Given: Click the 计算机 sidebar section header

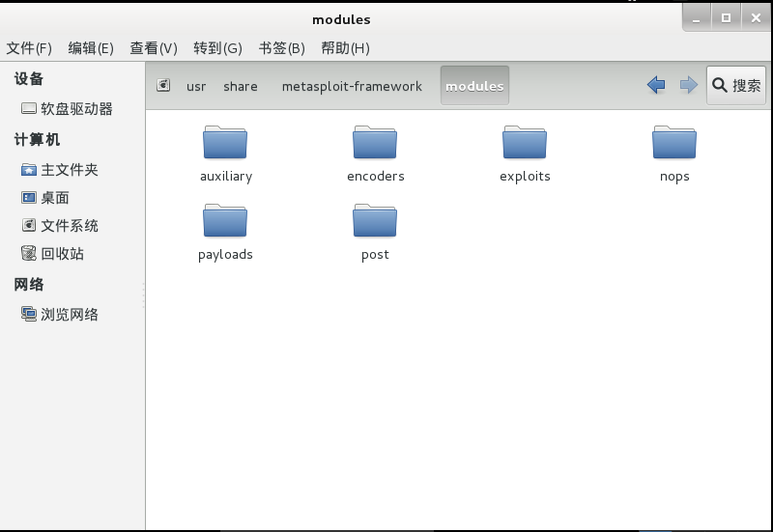Looking at the screenshot, I should [x=37, y=139].
